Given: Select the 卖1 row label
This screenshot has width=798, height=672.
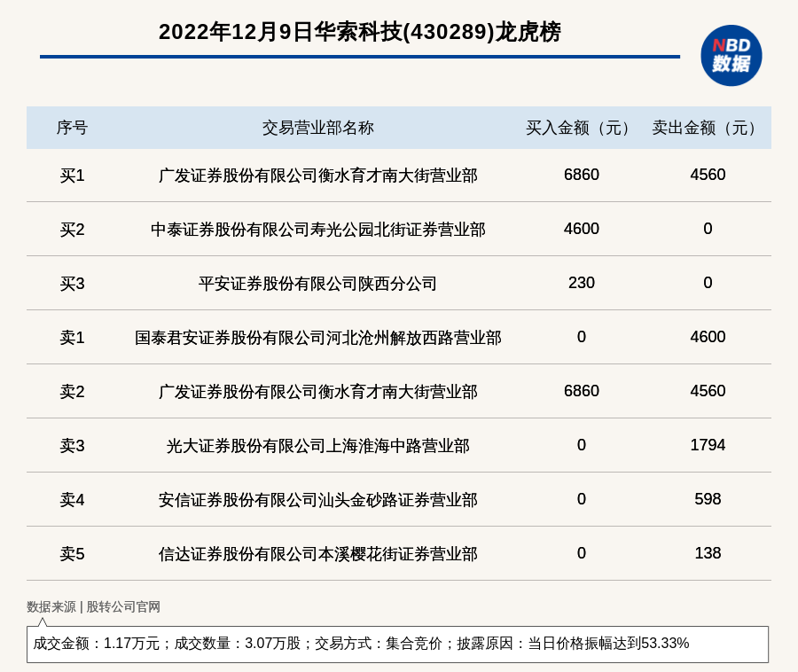Looking at the screenshot, I should tap(72, 337).
